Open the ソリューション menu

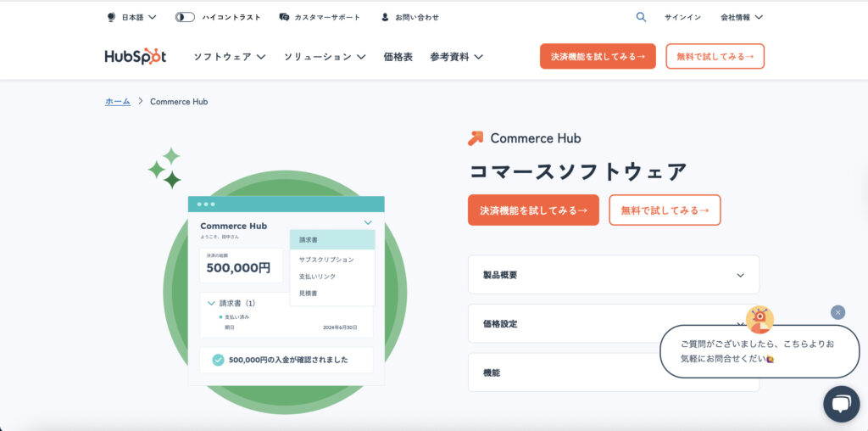click(325, 57)
